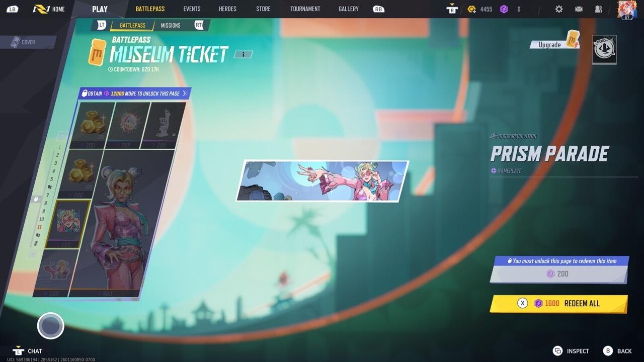The image size is (644, 362).
Task: Expand the unlock this page banner arrow
Action: 185,94
